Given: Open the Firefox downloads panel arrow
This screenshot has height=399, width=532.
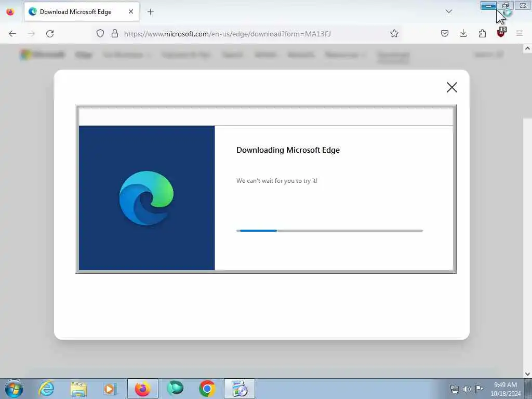Looking at the screenshot, I should [x=463, y=33].
